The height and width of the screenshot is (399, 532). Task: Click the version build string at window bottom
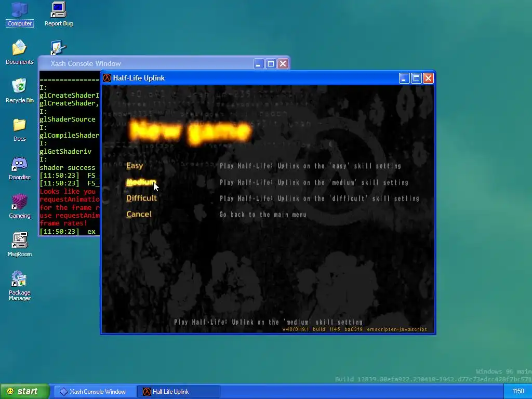pos(354,329)
